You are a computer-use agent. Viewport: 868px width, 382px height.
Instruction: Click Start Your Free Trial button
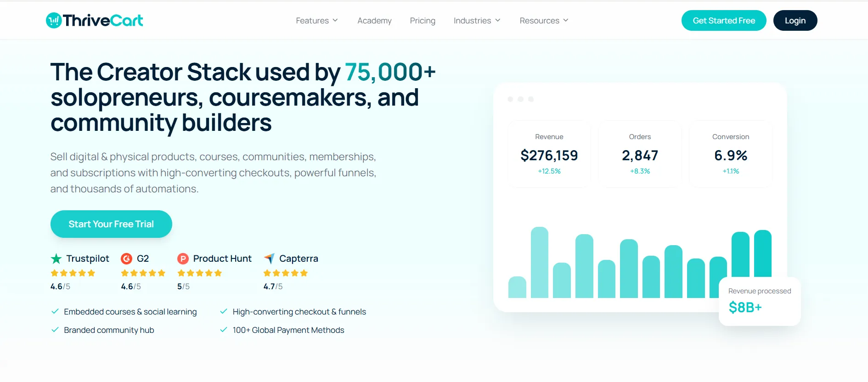coord(111,224)
